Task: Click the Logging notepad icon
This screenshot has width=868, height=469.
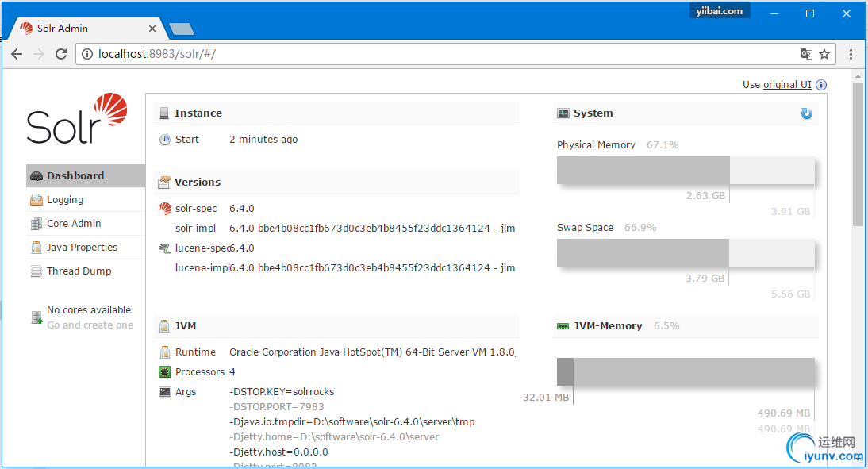Action: point(36,200)
